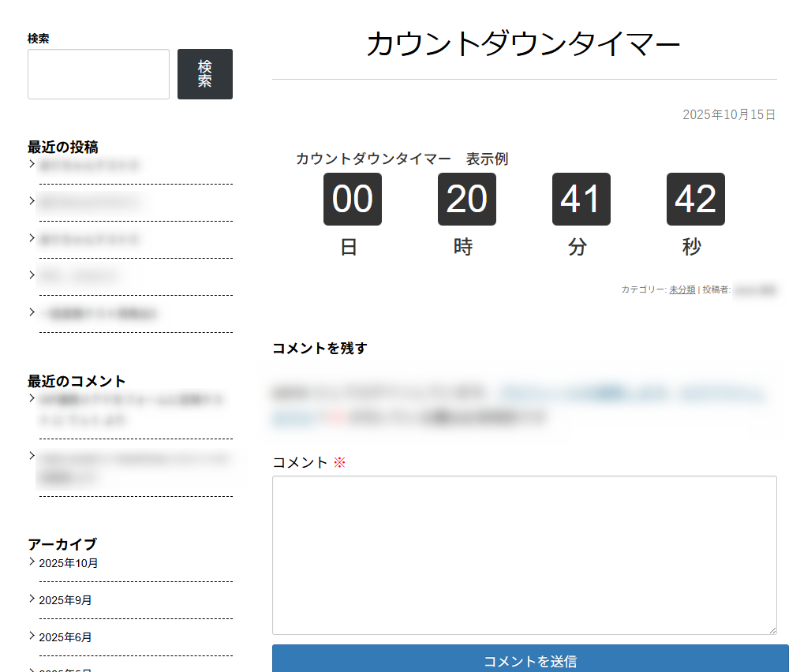The height and width of the screenshot is (672, 800).
Task: Click chevron beside first 最近の投稿 entry
Action: click(x=32, y=164)
